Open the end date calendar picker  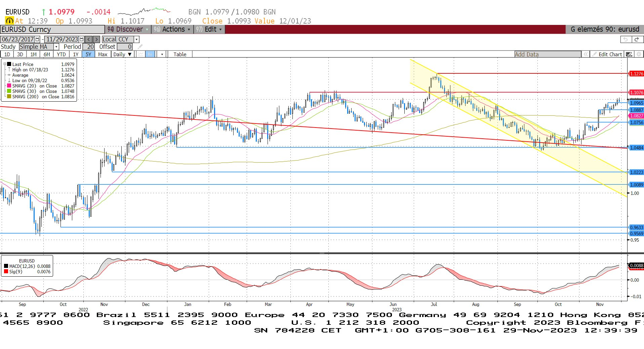click(82, 39)
